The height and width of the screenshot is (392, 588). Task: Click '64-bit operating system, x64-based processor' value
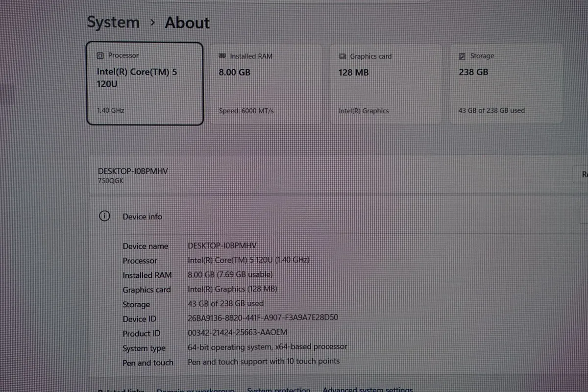click(268, 347)
